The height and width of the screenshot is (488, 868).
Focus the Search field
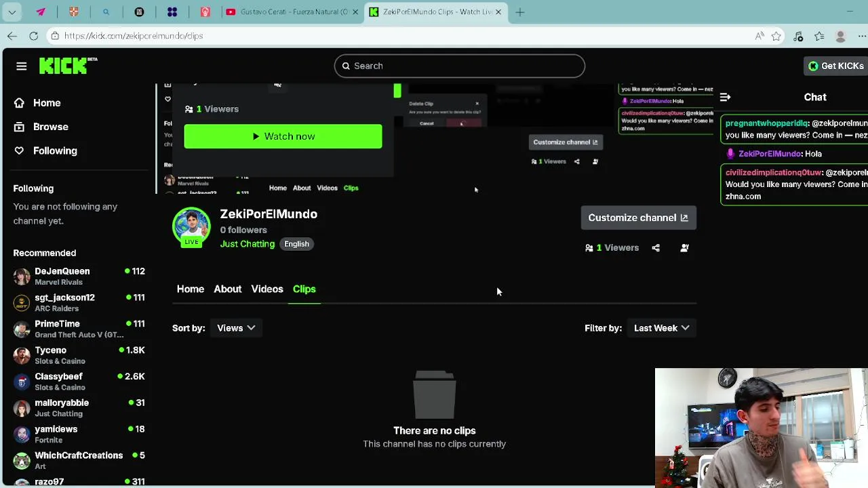tap(460, 66)
